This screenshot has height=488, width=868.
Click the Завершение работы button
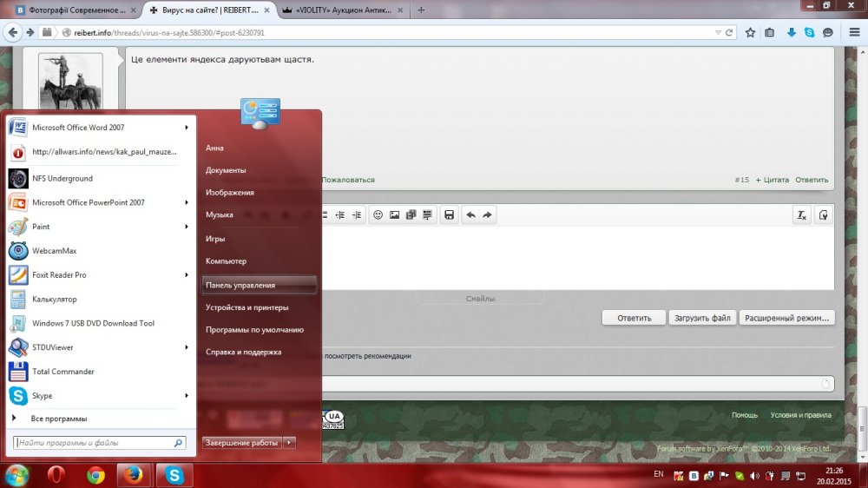pos(242,443)
